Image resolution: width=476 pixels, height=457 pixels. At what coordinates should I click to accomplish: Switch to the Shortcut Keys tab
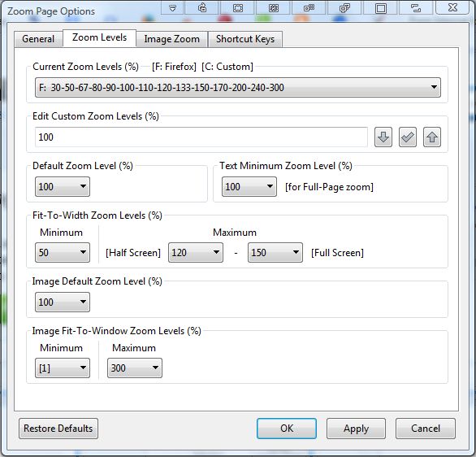point(245,39)
